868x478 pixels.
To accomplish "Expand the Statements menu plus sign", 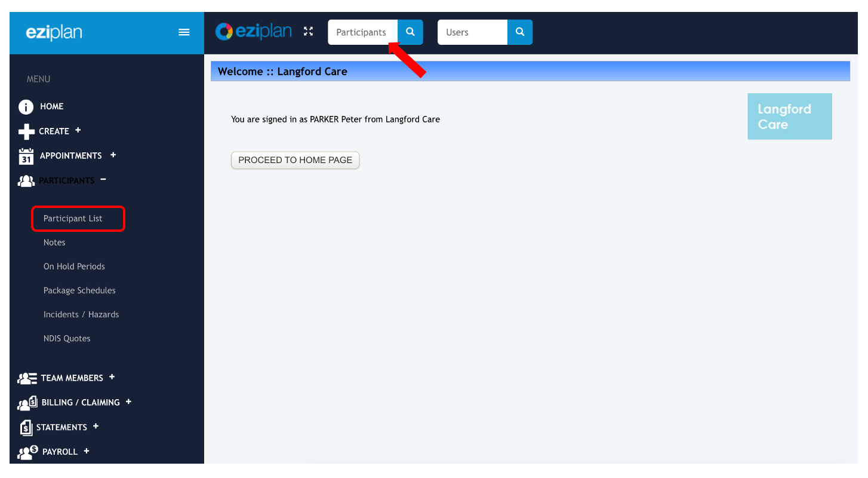I will tap(96, 427).
